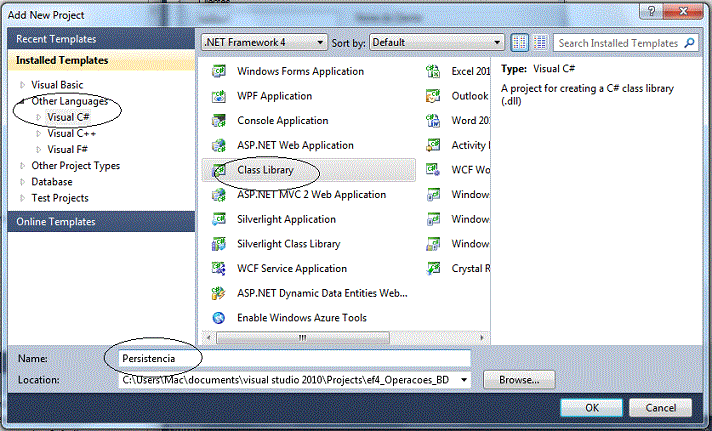Open the Installed Templates section

[x=101, y=60]
